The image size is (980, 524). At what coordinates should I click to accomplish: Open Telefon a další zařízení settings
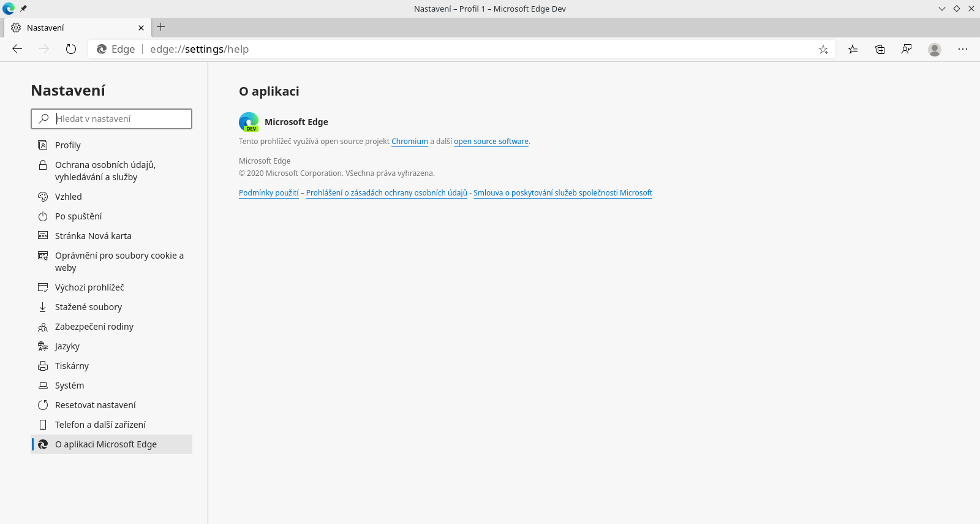tap(111, 425)
